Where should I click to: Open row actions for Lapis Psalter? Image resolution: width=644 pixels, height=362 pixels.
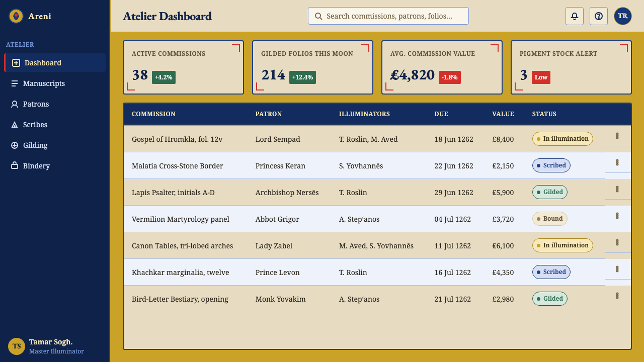[x=617, y=189]
